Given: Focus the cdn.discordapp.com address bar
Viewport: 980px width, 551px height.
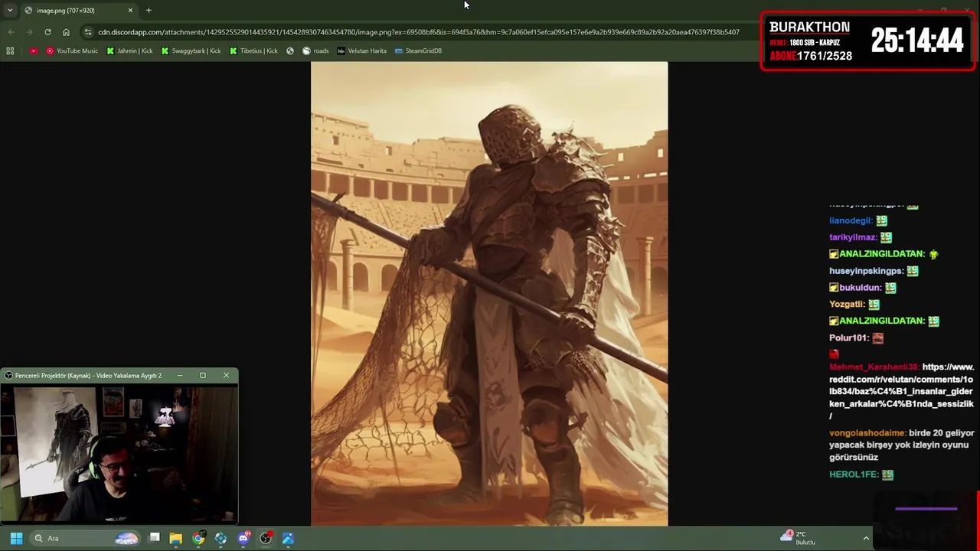Looking at the screenshot, I should point(418,32).
